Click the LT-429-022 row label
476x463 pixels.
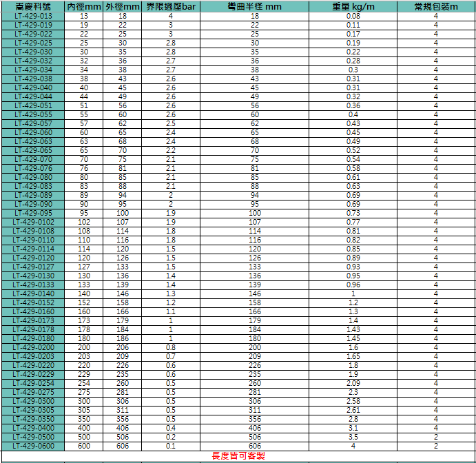point(33,34)
